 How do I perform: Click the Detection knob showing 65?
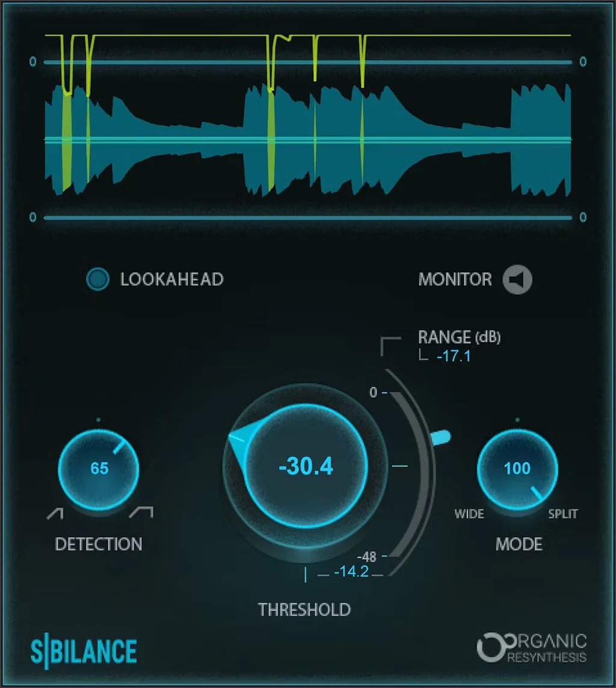[99, 468]
